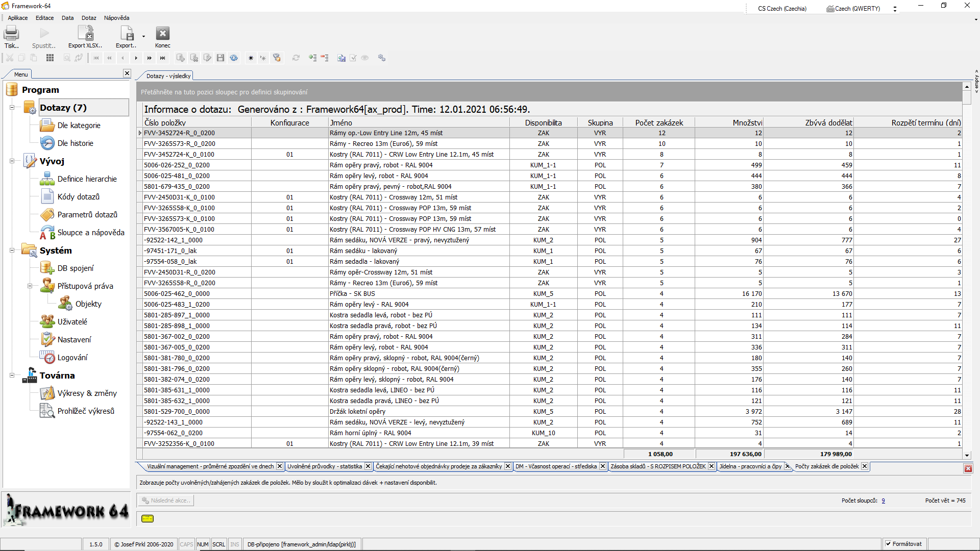Click the Tisk print icon
Viewport: 980px width, 551px height.
click(11, 34)
